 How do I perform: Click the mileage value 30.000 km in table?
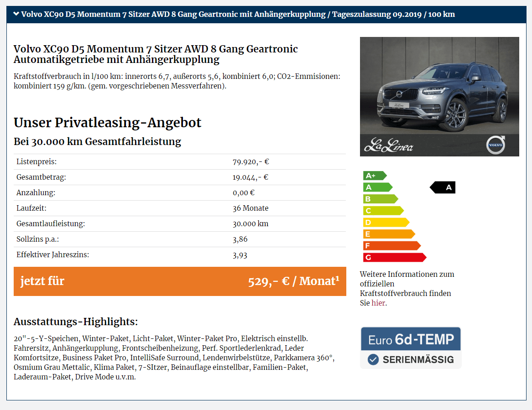coord(250,224)
